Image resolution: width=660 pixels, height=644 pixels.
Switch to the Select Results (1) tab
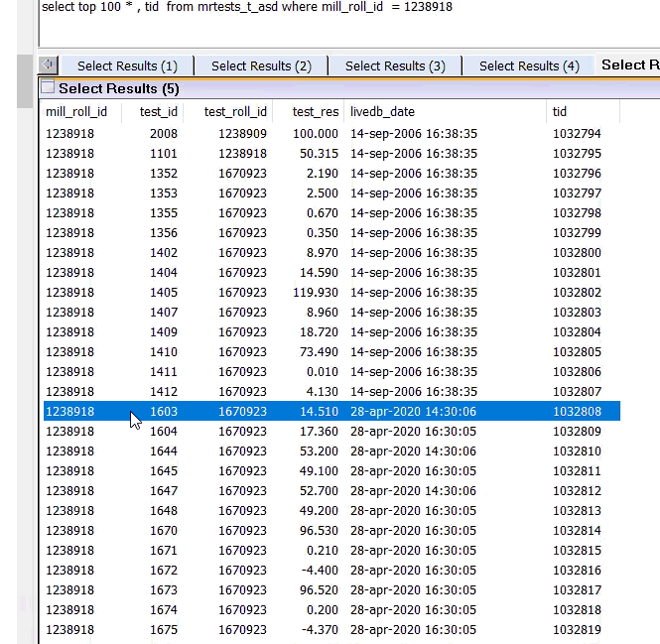click(x=127, y=65)
